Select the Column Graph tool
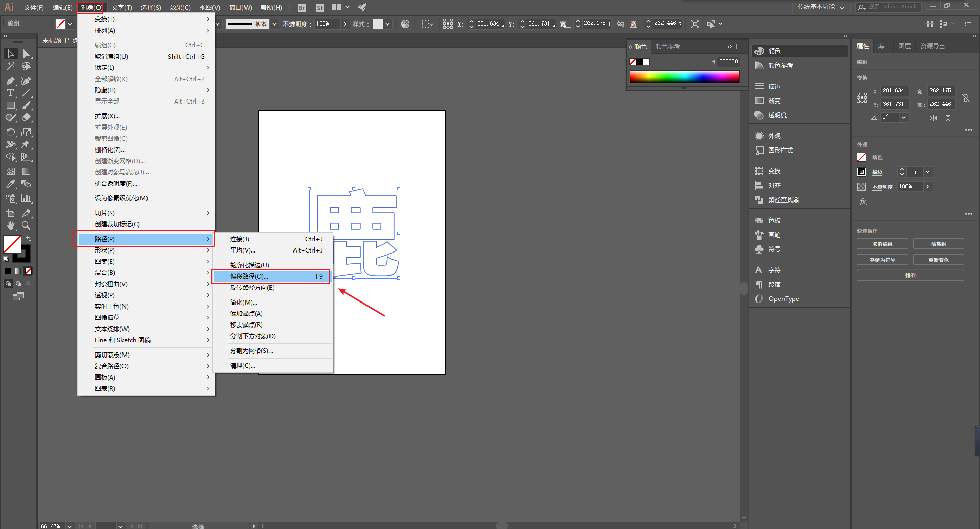 pyautogui.click(x=26, y=198)
